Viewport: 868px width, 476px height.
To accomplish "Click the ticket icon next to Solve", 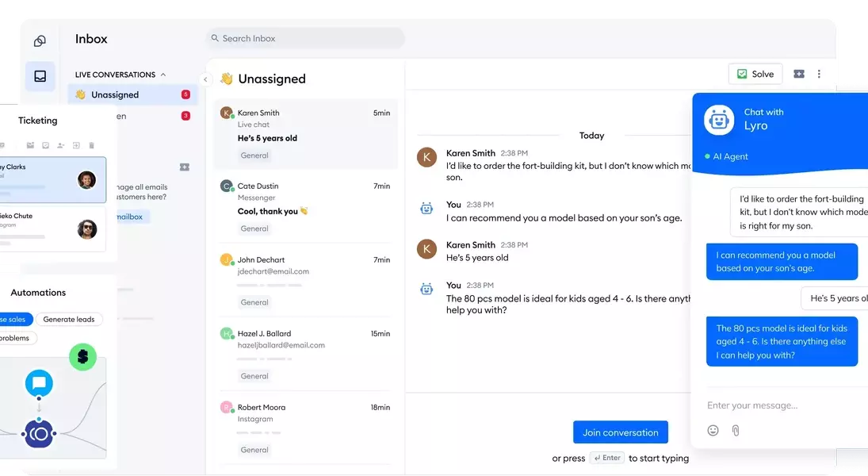I will point(798,74).
